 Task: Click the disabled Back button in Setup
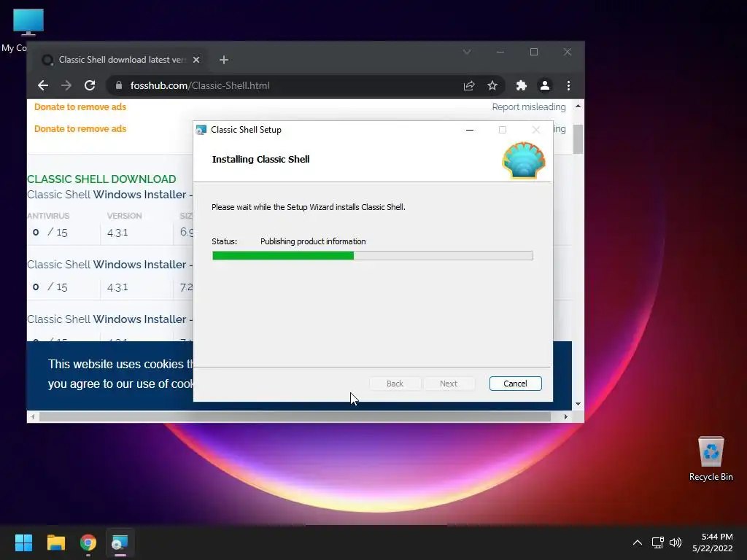[395, 384]
